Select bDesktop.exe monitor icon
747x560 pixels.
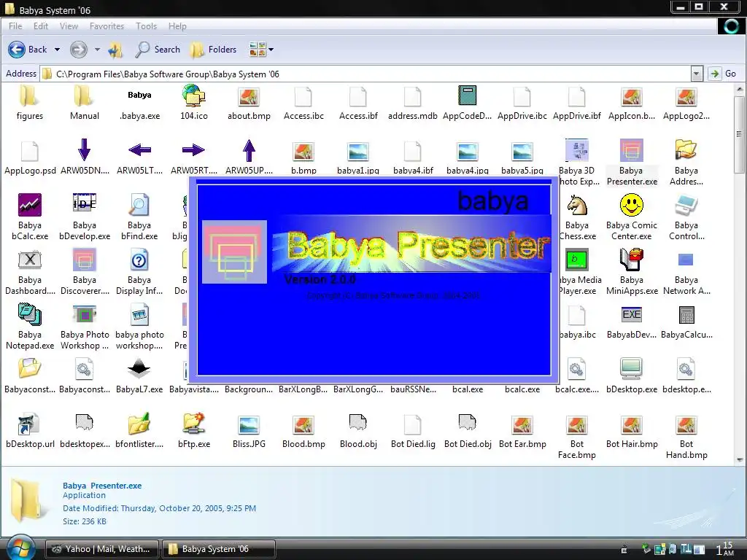(x=632, y=369)
